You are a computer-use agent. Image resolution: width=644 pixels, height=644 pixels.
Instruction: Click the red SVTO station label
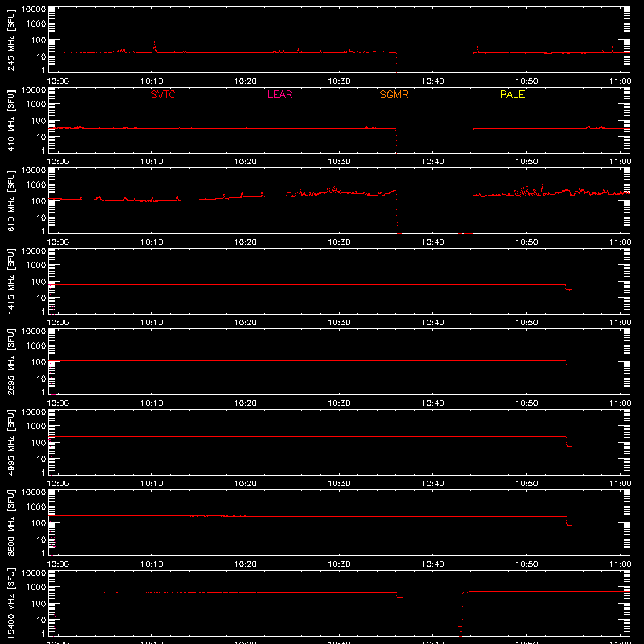click(163, 94)
